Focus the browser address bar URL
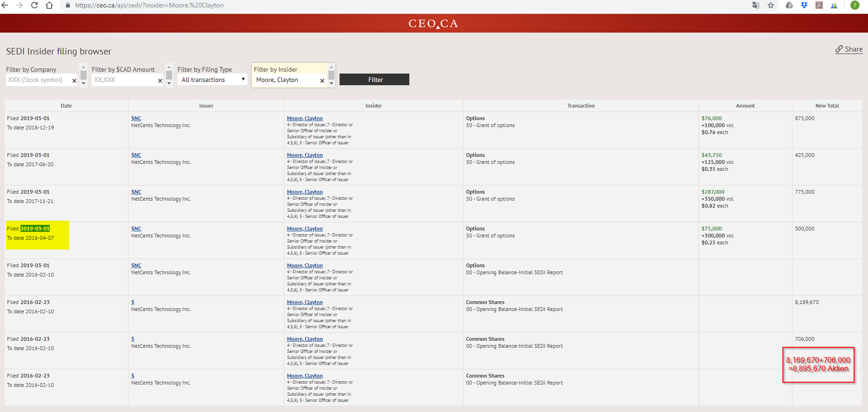 149,5
